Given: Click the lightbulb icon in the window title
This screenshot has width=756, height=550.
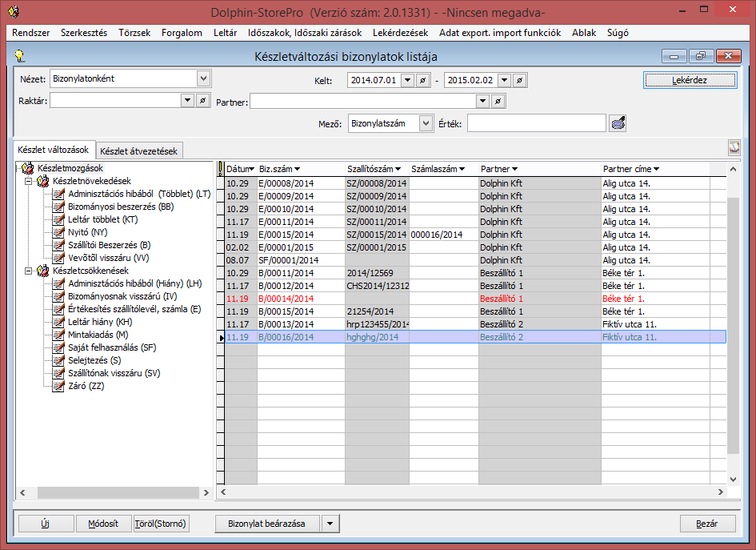Looking at the screenshot, I should [x=19, y=56].
